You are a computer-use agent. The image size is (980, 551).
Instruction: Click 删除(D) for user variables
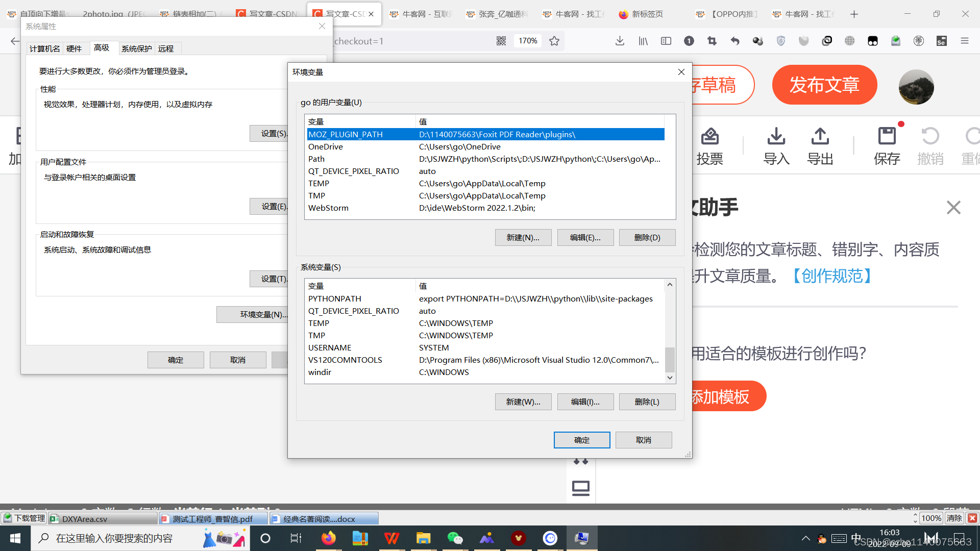click(647, 238)
